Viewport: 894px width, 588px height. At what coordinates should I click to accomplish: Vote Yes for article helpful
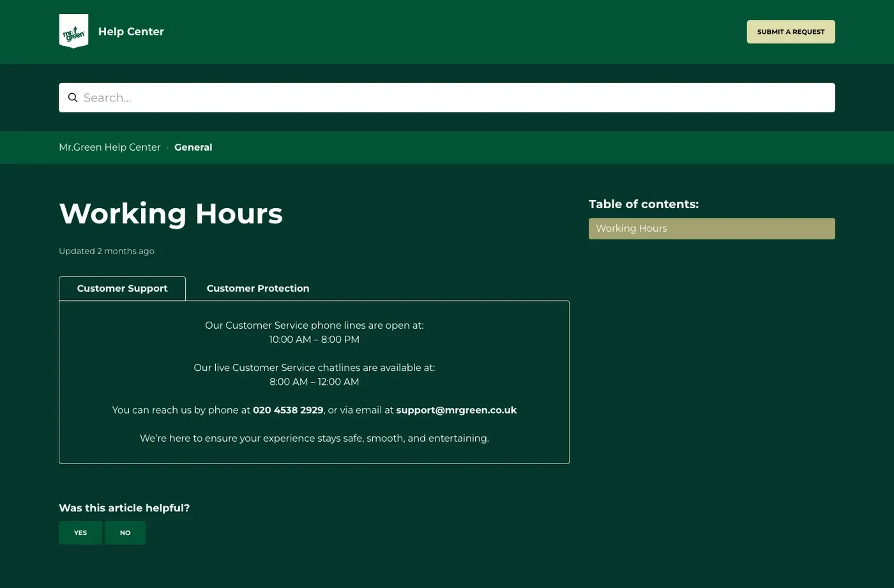click(80, 532)
